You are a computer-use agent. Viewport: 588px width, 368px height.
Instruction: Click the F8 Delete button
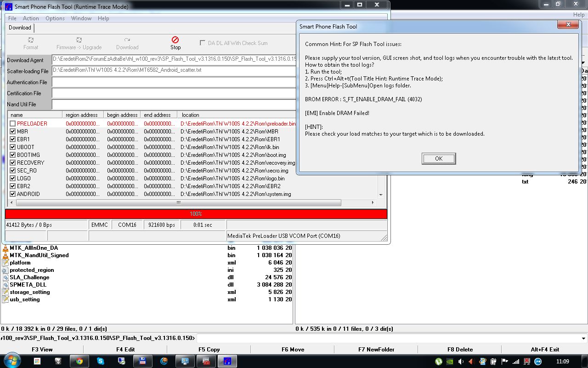pyautogui.click(x=460, y=350)
